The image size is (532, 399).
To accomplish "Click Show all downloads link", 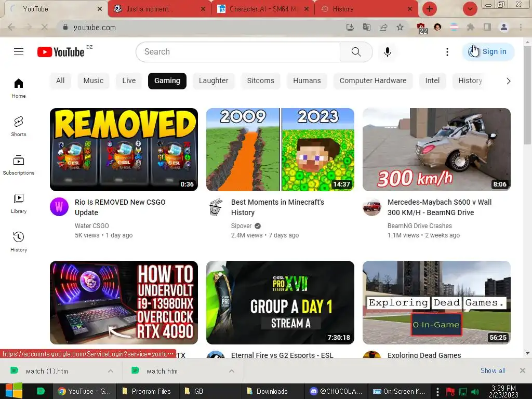I will (493, 370).
